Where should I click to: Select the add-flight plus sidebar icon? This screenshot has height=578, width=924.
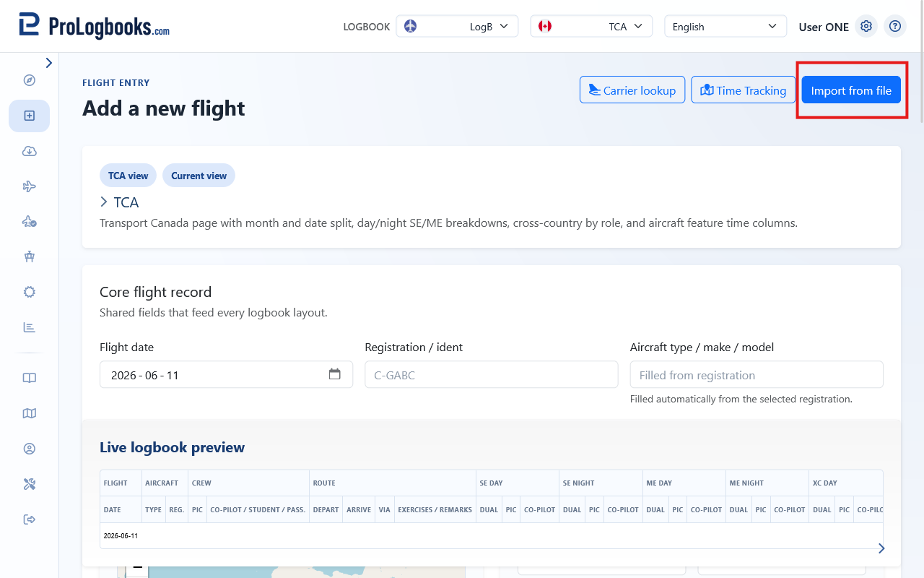point(29,116)
